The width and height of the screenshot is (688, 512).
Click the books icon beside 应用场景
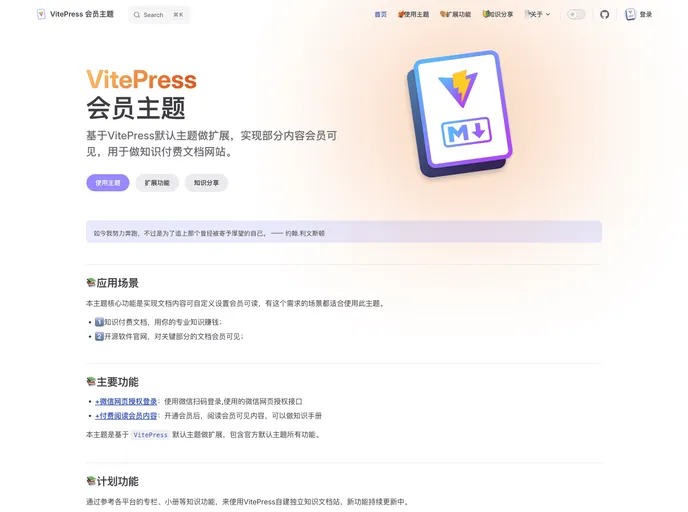(x=91, y=283)
